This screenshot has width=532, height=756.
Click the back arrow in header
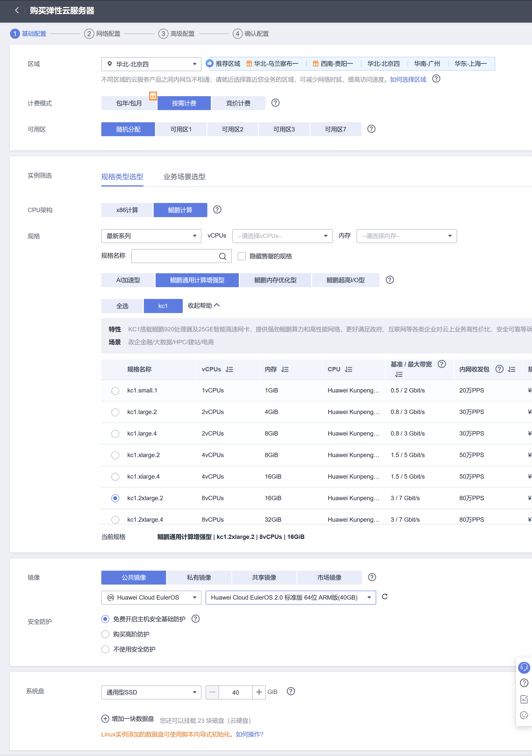(17, 10)
